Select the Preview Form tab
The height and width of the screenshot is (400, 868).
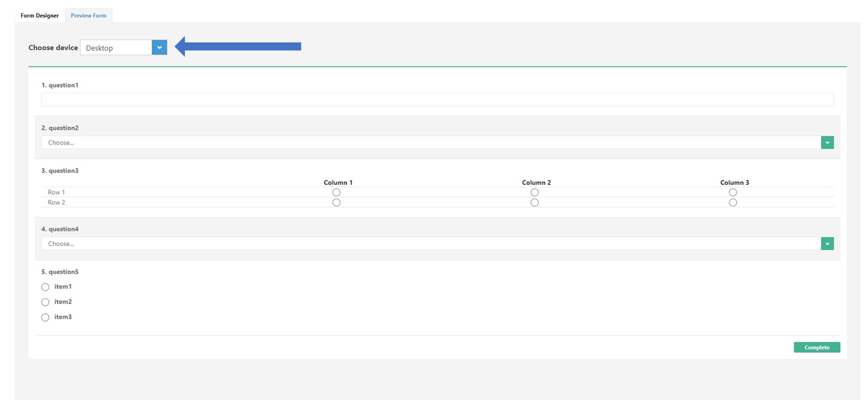coord(88,15)
